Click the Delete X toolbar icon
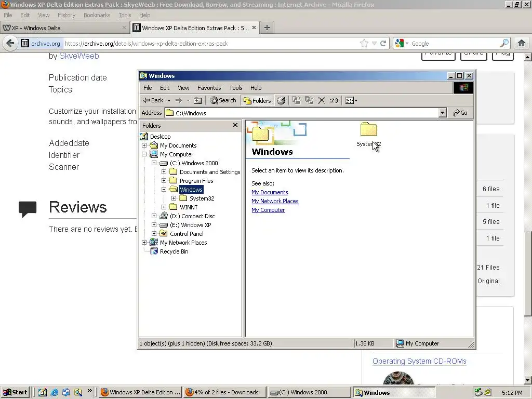532x399 pixels. pyautogui.click(x=321, y=100)
